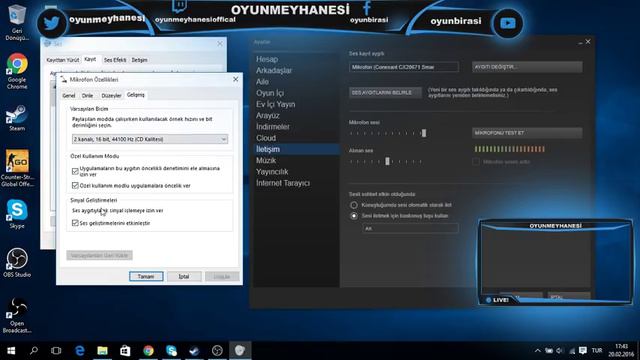Open the sounds tab in Ses window
640x360 pixels.
pyautogui.click(x=115, y=60)
